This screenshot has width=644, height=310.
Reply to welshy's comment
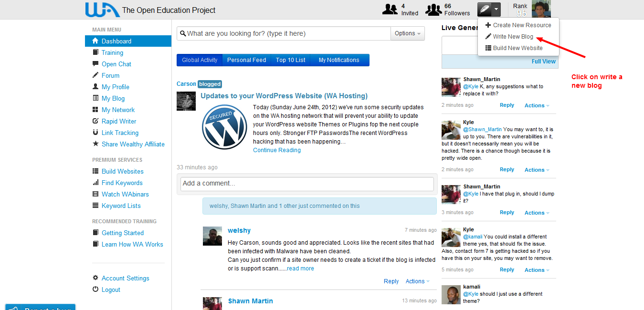coord(391,281)
